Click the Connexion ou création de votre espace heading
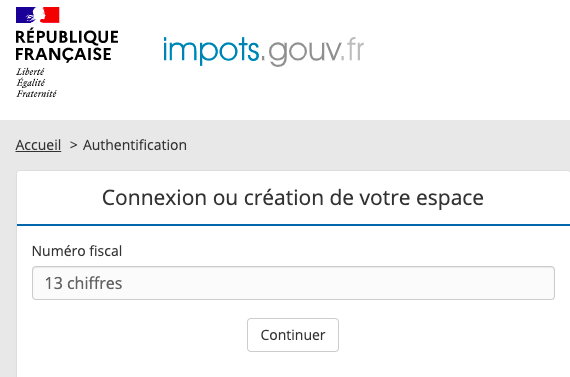 tap(293, 198)
